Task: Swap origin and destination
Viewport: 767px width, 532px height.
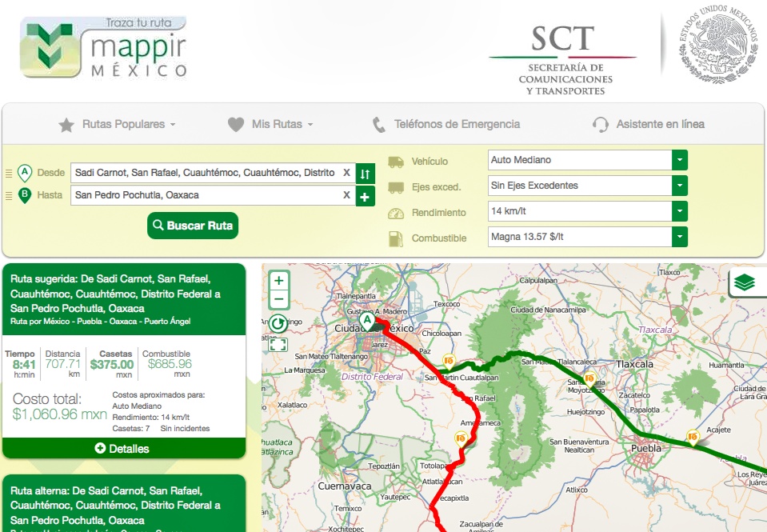Action: pos(366,173)
